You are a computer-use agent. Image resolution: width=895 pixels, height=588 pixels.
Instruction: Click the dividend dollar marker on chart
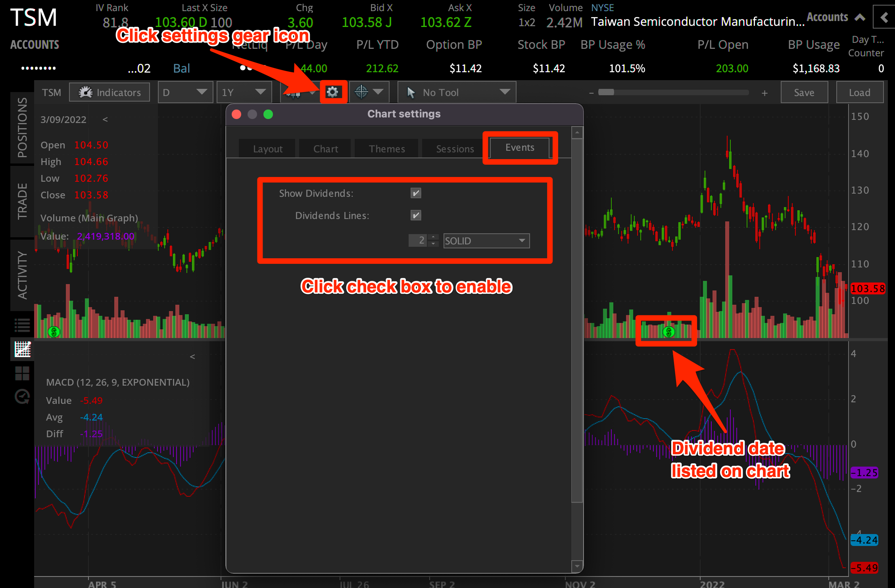(x=668, y=332)
